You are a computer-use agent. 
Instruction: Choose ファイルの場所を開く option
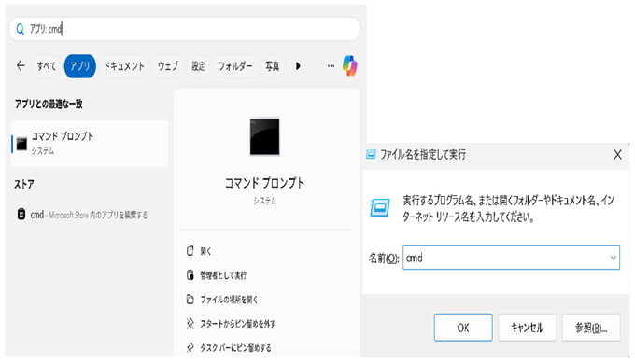click(x=229, y=300)
